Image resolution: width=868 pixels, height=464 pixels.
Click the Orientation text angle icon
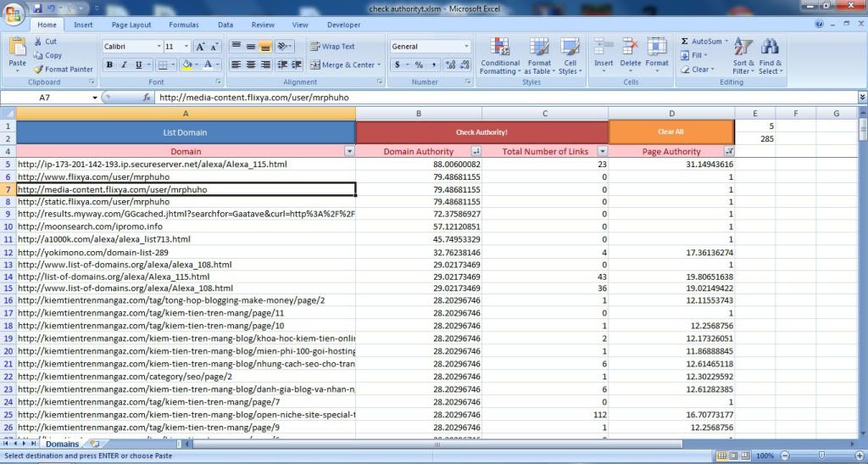[x=282, y=47]
